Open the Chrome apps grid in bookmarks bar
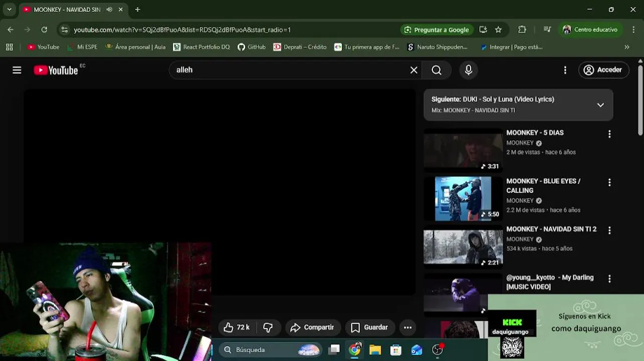 pyautogui.click(x=9, y=47)
